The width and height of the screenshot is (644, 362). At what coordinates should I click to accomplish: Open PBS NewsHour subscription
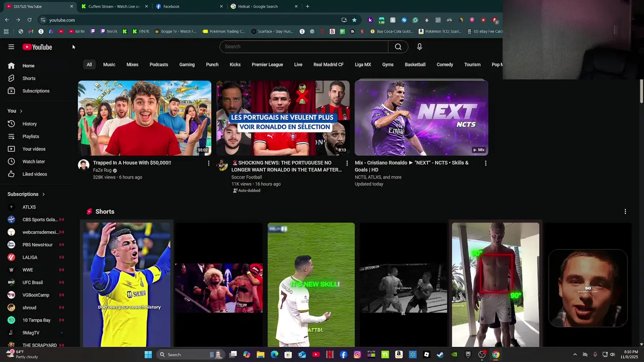coord(37,245)
